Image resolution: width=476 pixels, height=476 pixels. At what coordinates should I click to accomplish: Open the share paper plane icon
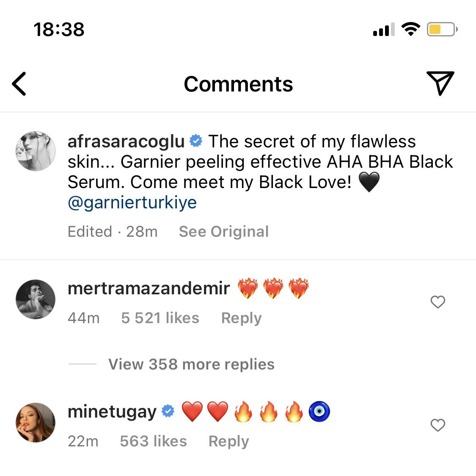tap(440, 83)
